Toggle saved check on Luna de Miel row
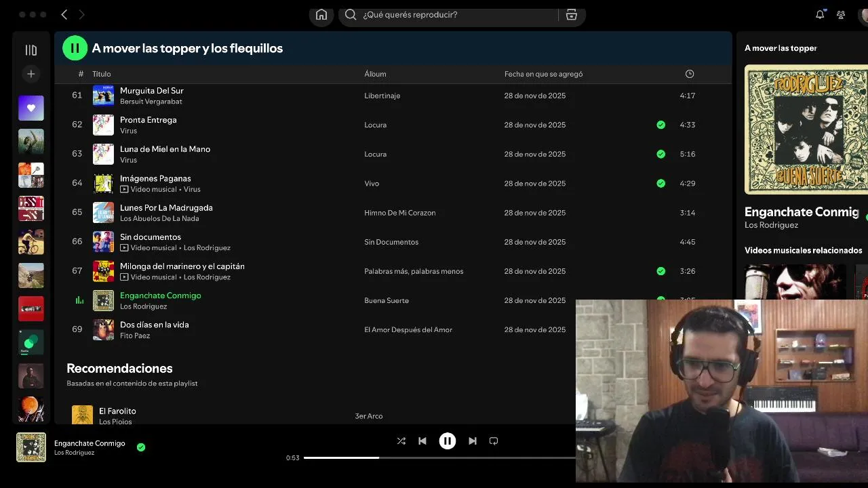868x488 pixels. tap(661, 154)
